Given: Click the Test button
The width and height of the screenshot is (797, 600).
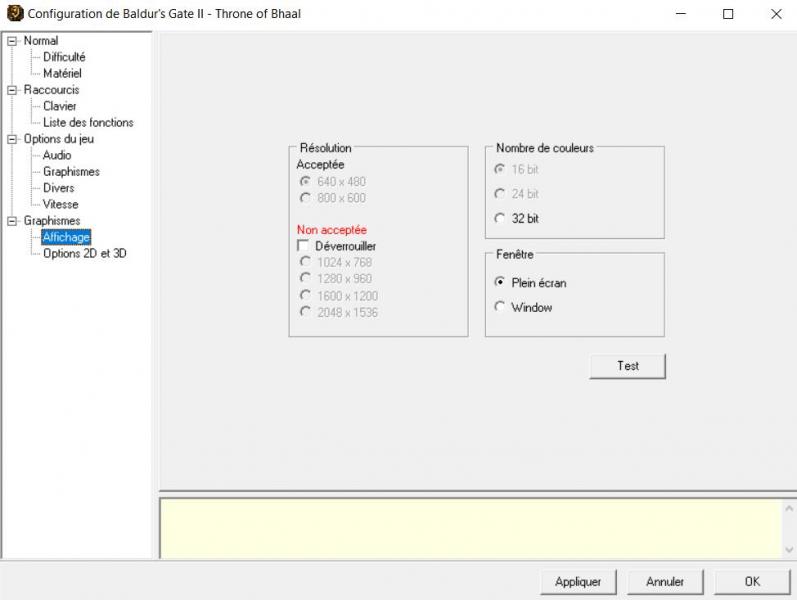Looking at the screenshot, I should tap(628, 366).
